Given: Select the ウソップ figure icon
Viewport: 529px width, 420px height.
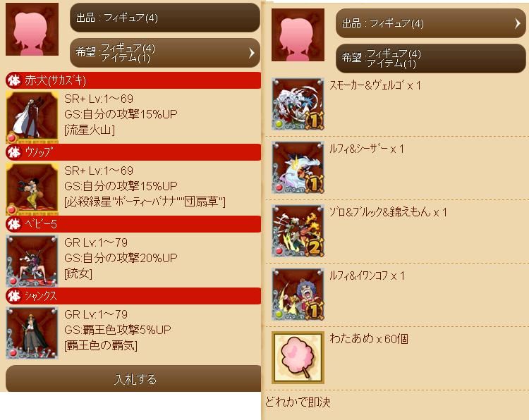Looking at the screenshot, I should (32, 189).
